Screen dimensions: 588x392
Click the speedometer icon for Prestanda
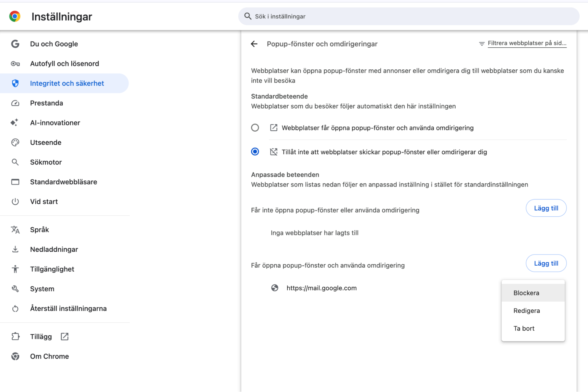pos(15,103)
